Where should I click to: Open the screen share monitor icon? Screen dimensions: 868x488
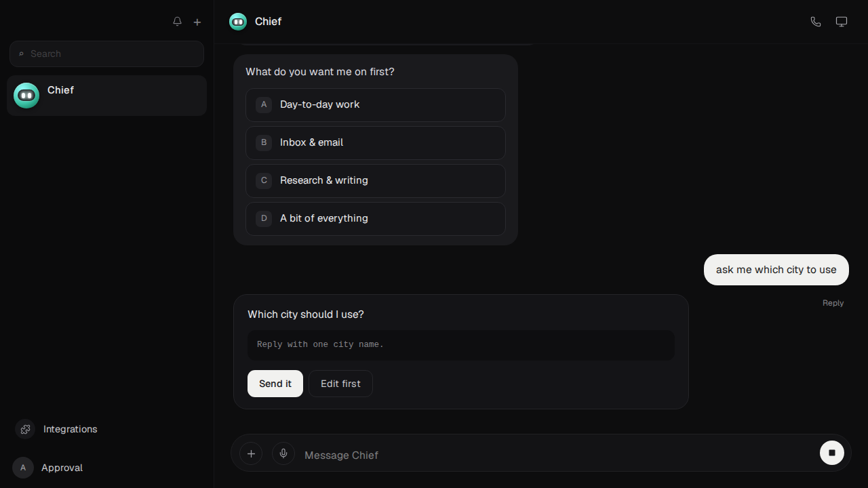point(842,22)
